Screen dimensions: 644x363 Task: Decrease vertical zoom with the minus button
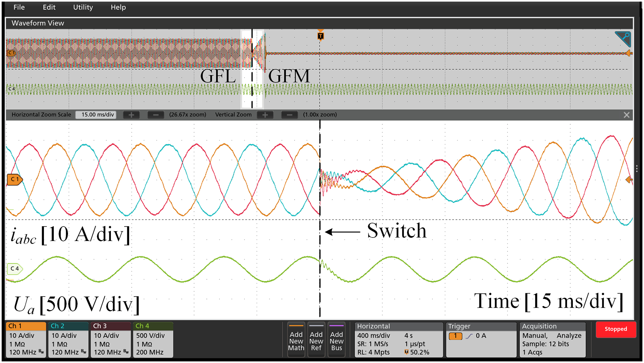(289, 115)
